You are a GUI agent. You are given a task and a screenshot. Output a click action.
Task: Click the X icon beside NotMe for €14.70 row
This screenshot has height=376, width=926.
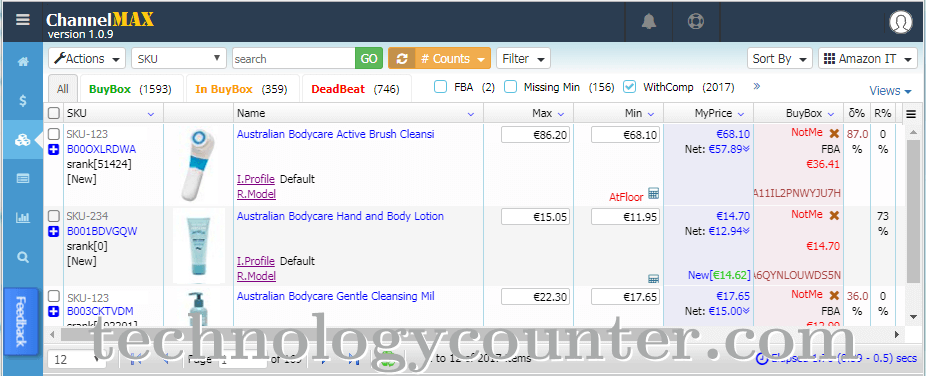pyautogui.click(x=834, y=215)
